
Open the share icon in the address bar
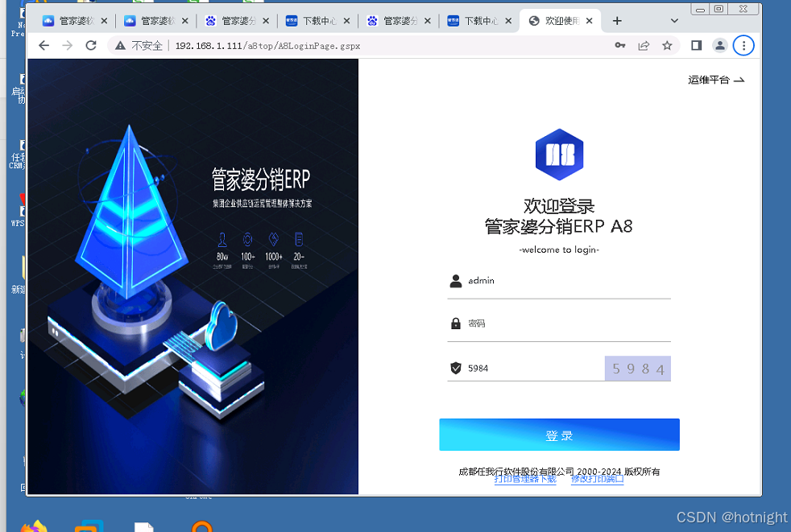tap(644, 46)
